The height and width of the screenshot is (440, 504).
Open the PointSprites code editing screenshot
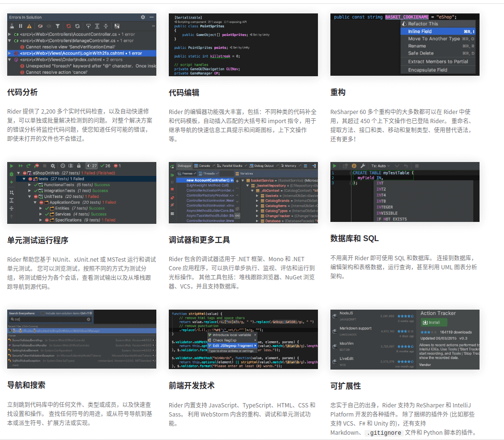243,45
